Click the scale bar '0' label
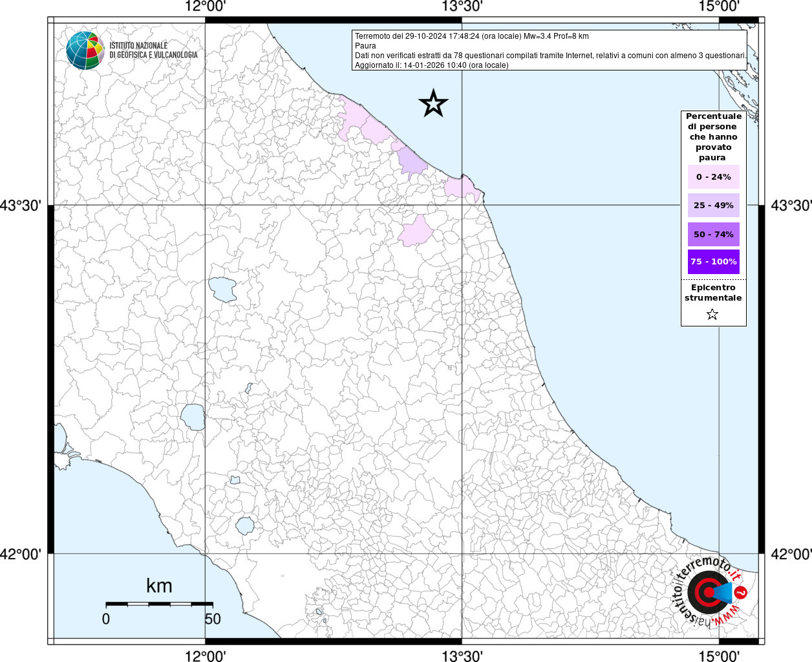 [106, 619]
